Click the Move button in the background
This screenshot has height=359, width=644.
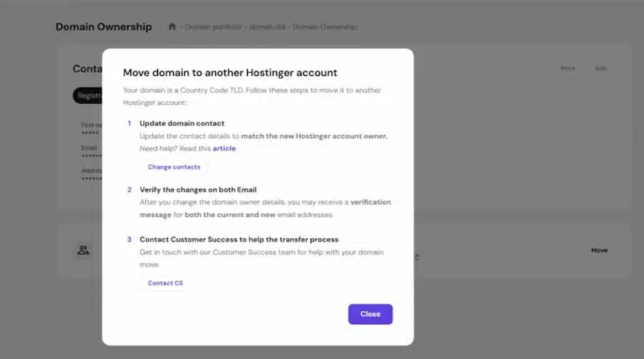point(599,250)
